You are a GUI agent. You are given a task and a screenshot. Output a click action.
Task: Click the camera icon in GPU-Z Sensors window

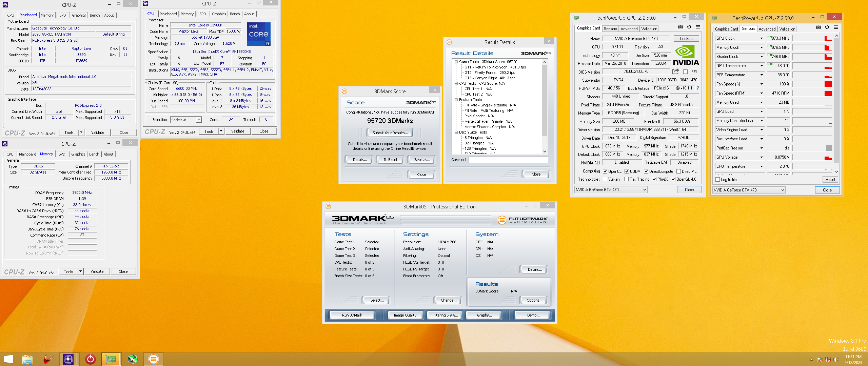click(x=818, y=27)
